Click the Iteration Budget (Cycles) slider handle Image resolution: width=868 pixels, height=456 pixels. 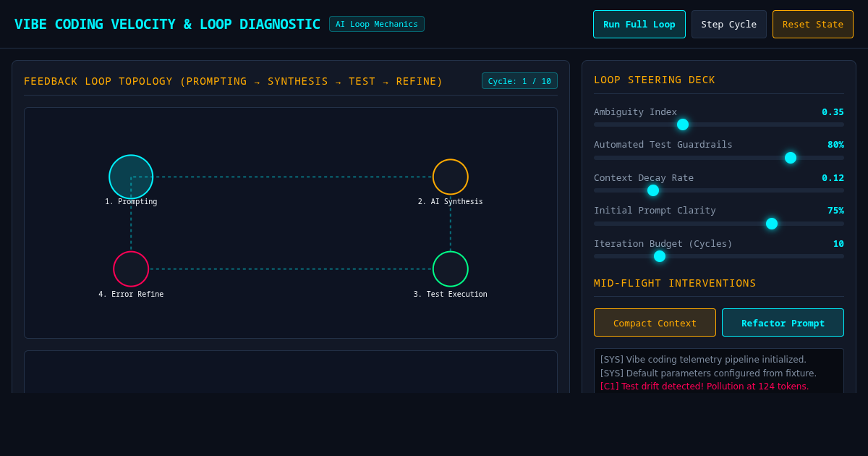(660, 256)
